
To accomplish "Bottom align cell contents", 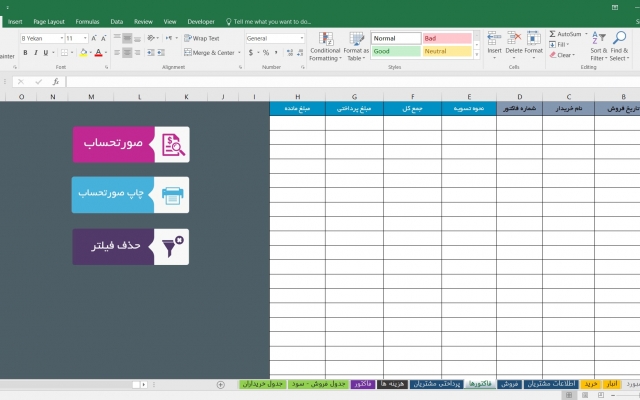I will 138,38.
